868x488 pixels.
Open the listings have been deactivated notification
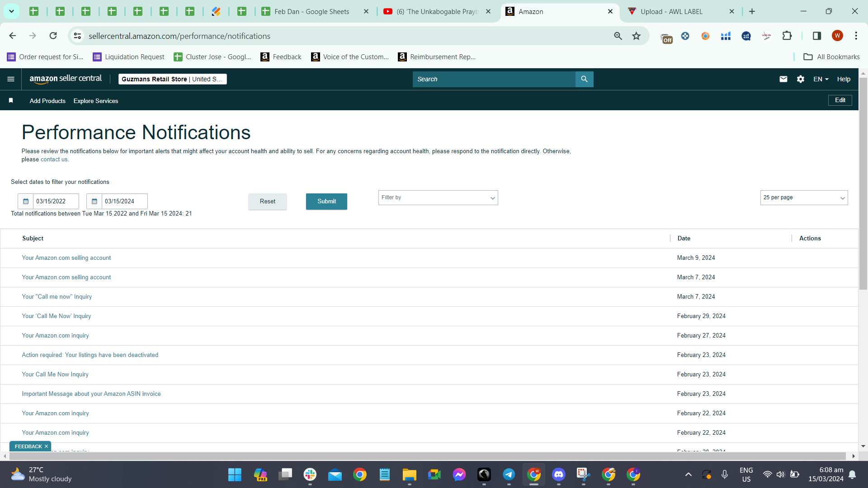pos(90,355)
